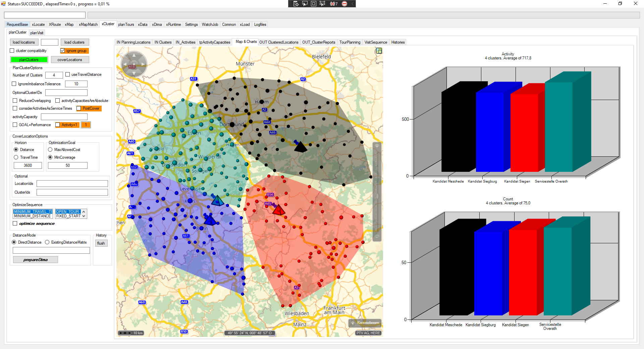Click the prepareDima button
The image size is (644, 349).
point(35,260)
